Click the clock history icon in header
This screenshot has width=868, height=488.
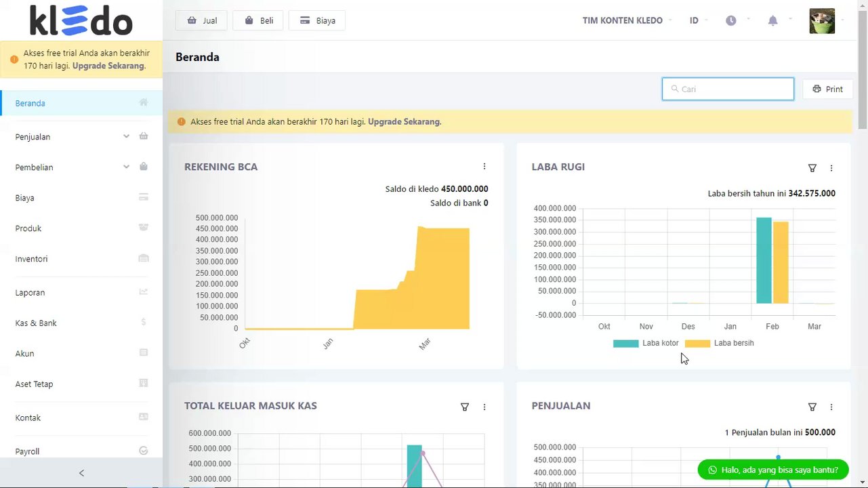[x=730, y=21]
